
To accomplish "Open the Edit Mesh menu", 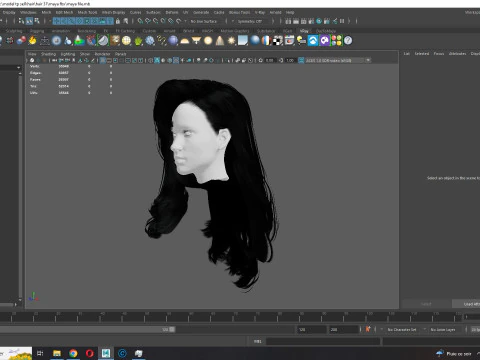I will coord(64,12).
